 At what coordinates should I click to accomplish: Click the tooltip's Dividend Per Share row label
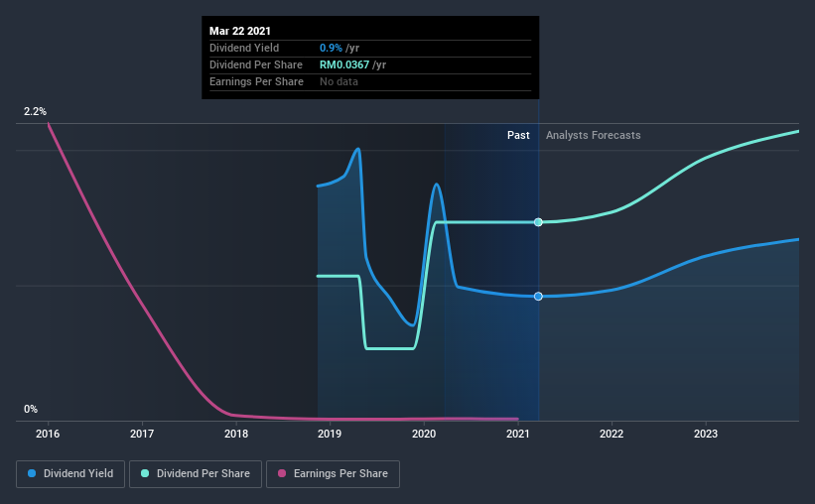256,64
